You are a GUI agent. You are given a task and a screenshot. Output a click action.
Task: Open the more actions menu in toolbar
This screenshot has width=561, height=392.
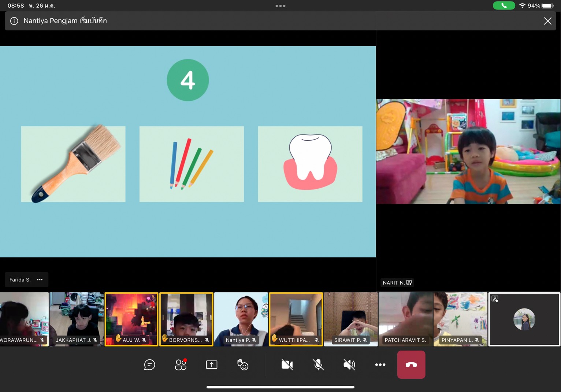[380, 365]
